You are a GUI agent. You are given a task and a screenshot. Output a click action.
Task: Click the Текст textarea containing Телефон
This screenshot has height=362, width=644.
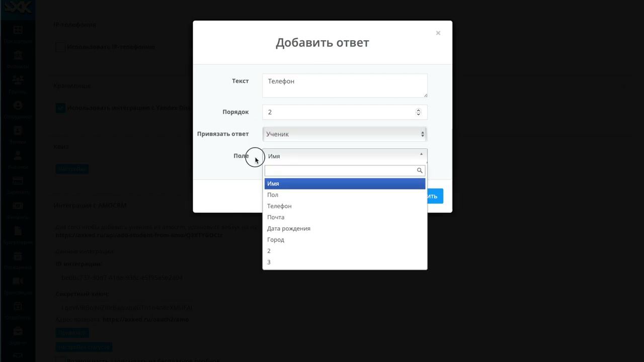pos(345,85)
